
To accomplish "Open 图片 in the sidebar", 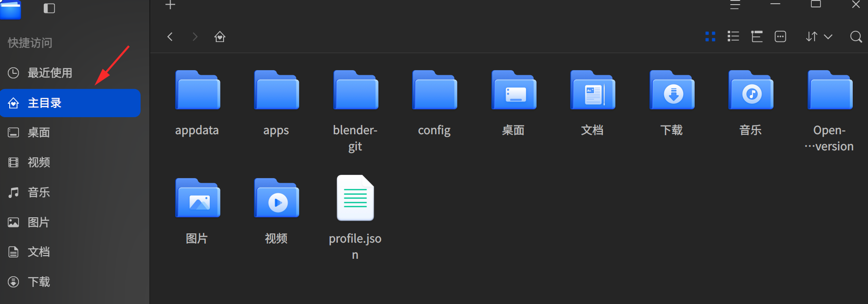I will click(71, 222).
